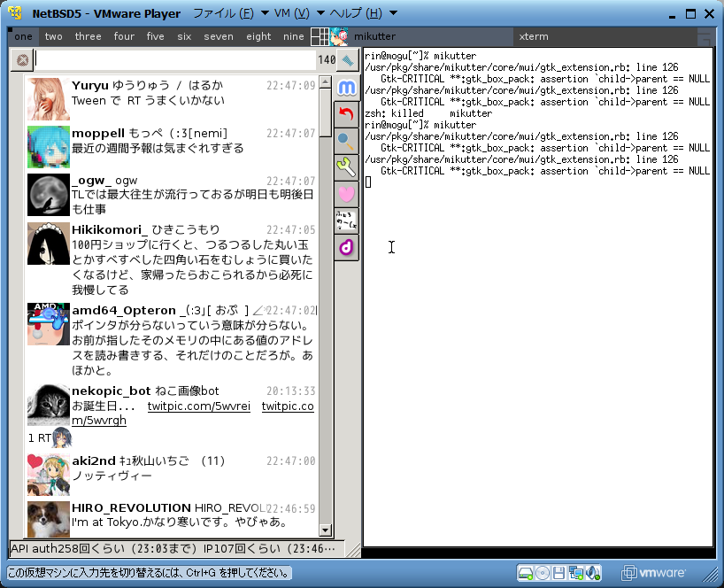This screenshot has height=588, width=724.
Task: Switch to workspace tag one
Action: click(x=23, y=36)
